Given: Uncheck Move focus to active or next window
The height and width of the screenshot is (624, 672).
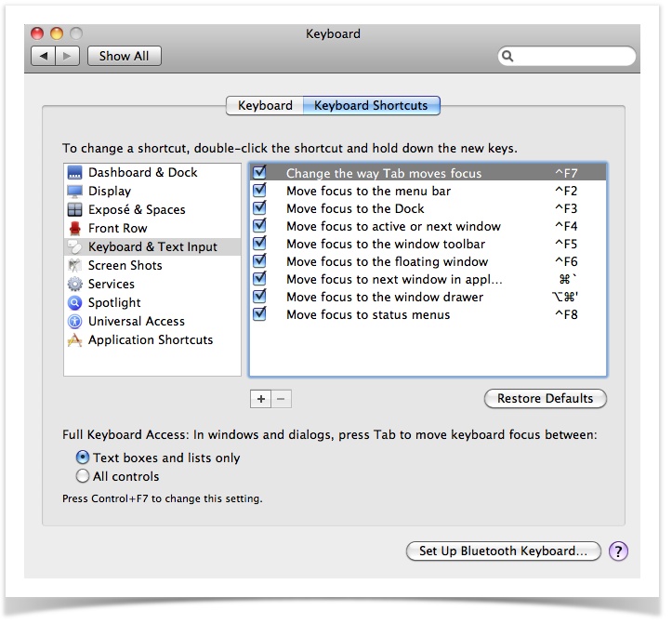Looking at the screenshot, I should pyautogui.click(x=259, y=226).
